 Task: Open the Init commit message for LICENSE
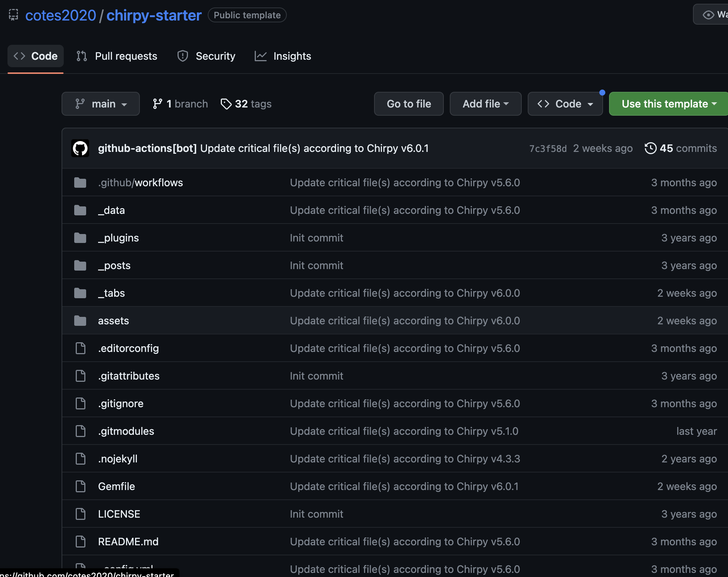click(317, 514)
